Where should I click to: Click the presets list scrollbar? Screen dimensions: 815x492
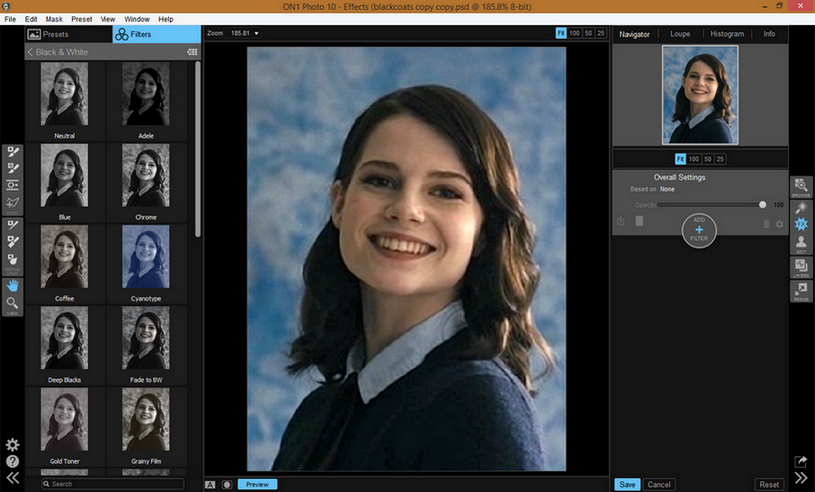tap(198, 150)
